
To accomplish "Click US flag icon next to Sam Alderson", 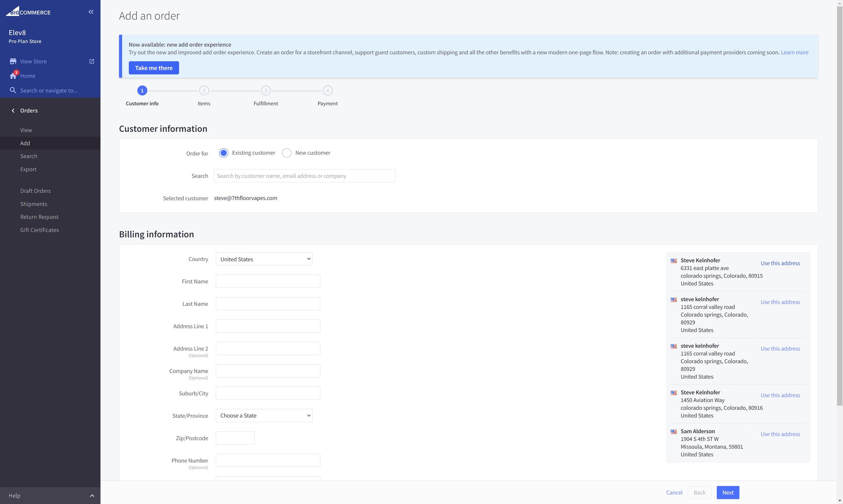I will (x=673, y=432).
